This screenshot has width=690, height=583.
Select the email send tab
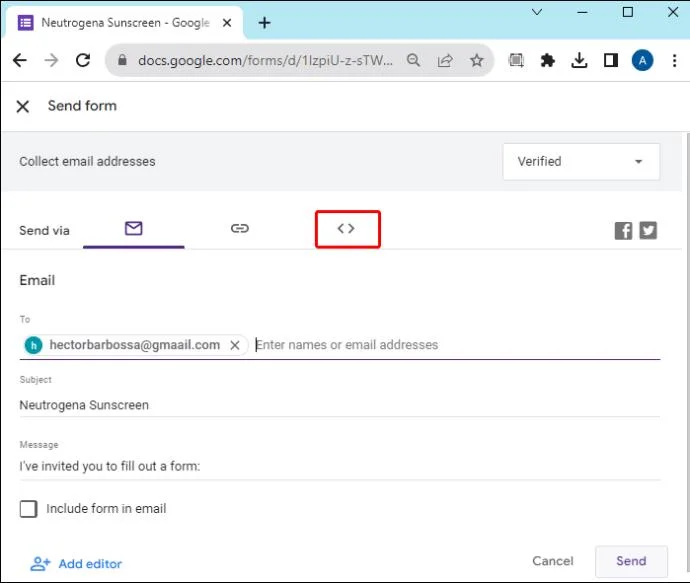tap(133, 228)
